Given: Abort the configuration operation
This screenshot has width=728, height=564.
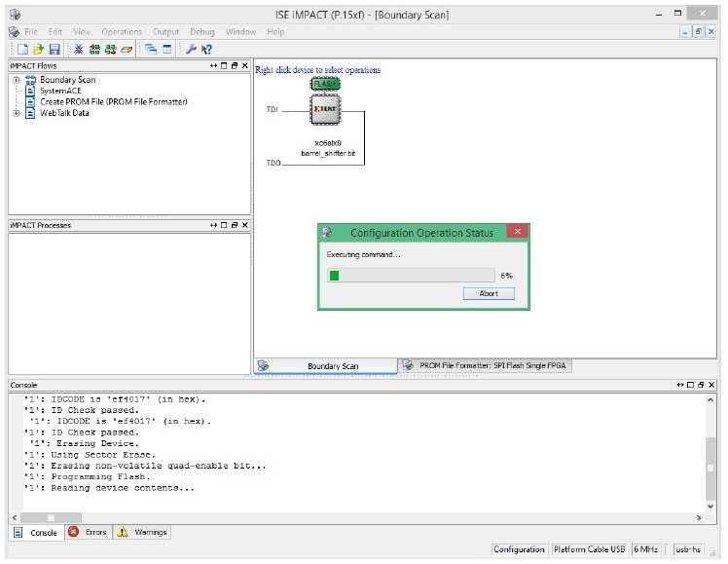Looking at the screenshot, I should [489, 293].
